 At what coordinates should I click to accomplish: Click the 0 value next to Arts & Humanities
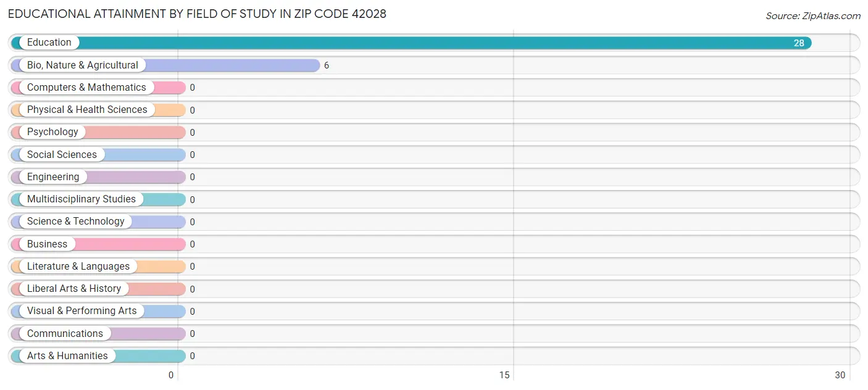[192, 356]
